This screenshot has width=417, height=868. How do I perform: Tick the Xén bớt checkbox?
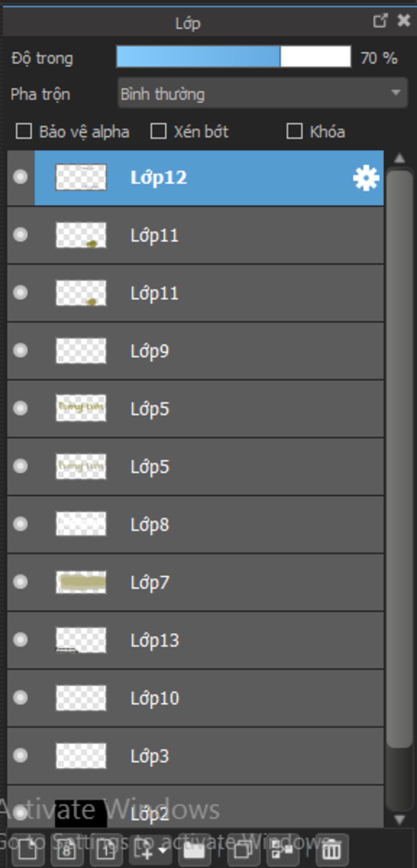click(x=158, y=131)
